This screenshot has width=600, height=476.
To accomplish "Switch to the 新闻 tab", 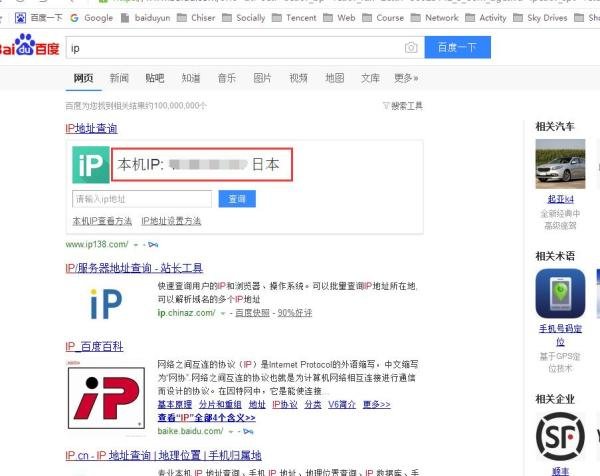I will click(x=119, y=78).
